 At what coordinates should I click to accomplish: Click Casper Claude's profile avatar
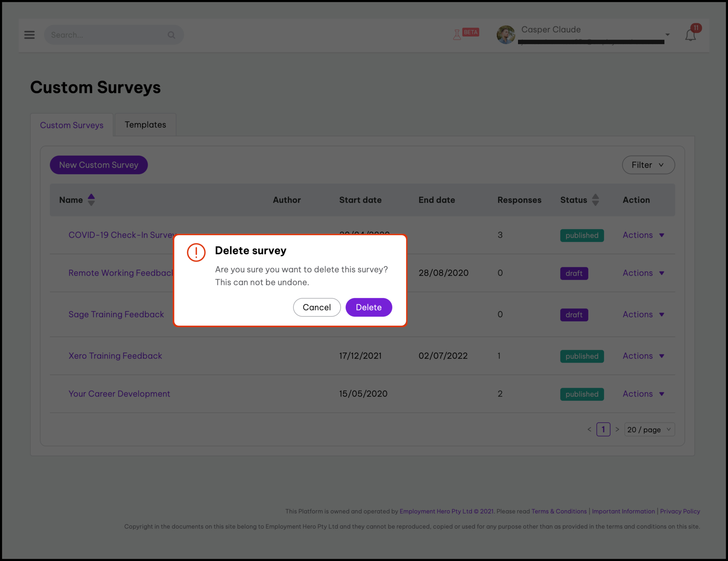pyautogui.click(x=506, y=35)
